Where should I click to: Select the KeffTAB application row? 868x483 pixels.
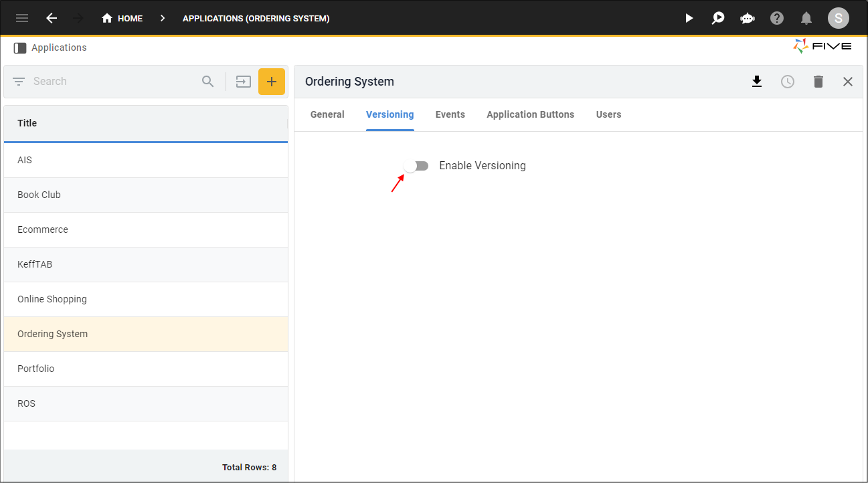[x=146, y=264]
